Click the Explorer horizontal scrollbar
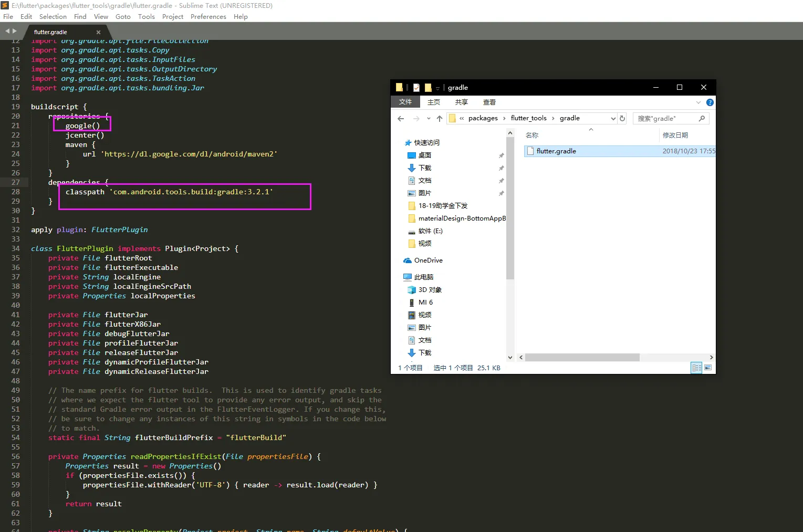803x532 pixels. (x=582, y=358)
